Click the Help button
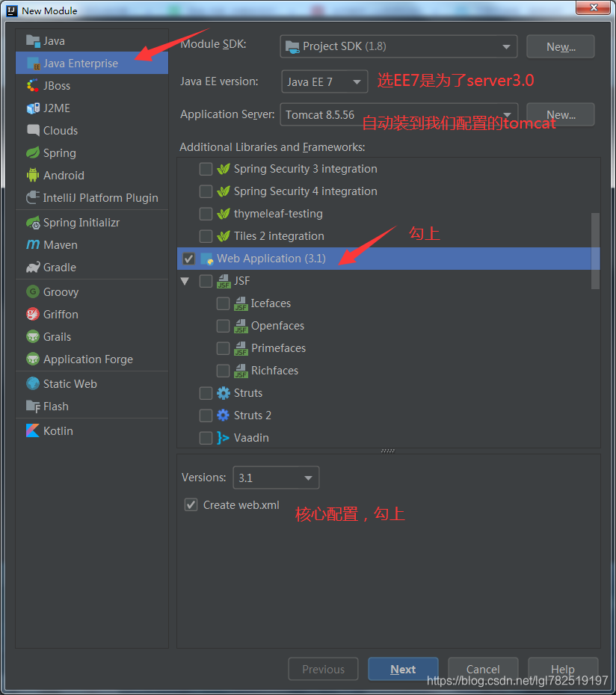Screen dimensions: 616x695 pos(563,670)
